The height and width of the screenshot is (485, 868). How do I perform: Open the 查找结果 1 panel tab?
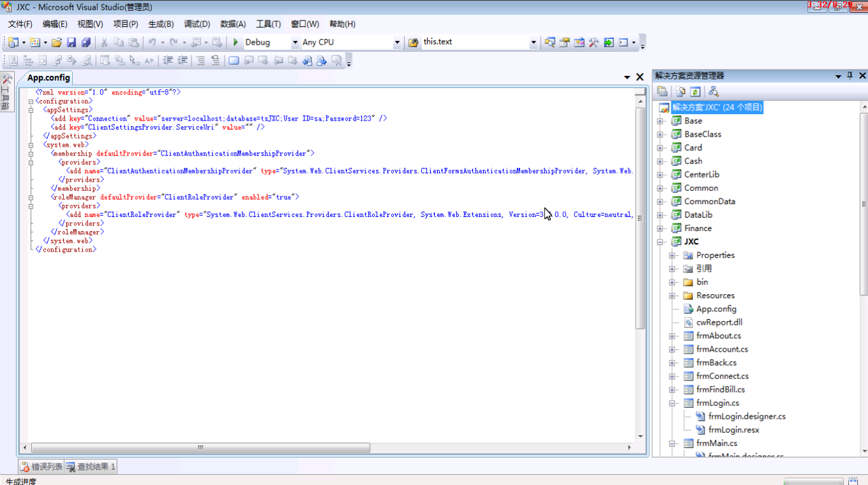coord(91,466)
